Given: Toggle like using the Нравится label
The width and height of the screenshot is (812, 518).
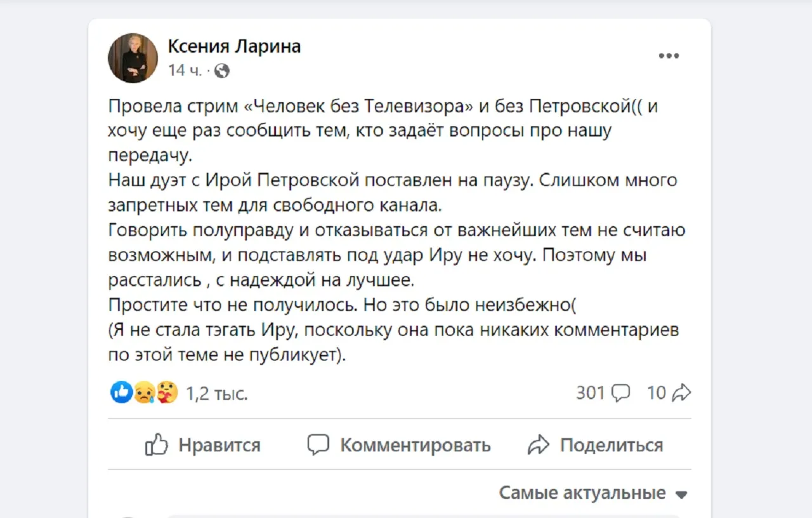Looking at the screenshot, I should pyautogui.click(x=219, y=445).
